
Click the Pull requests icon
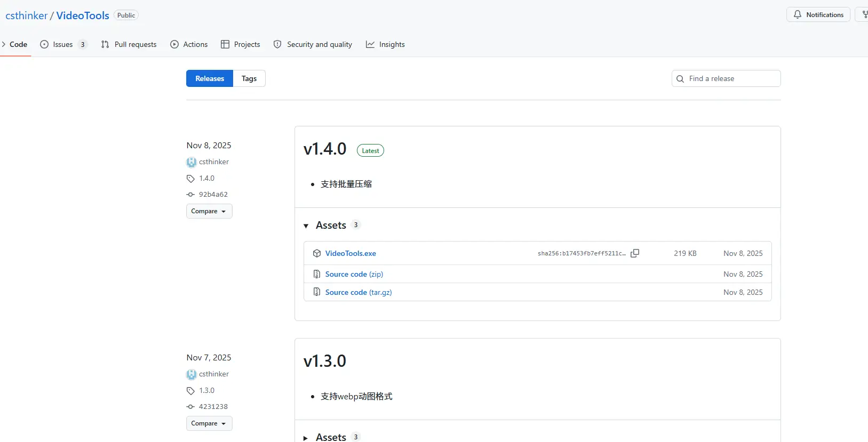(105, 44)
